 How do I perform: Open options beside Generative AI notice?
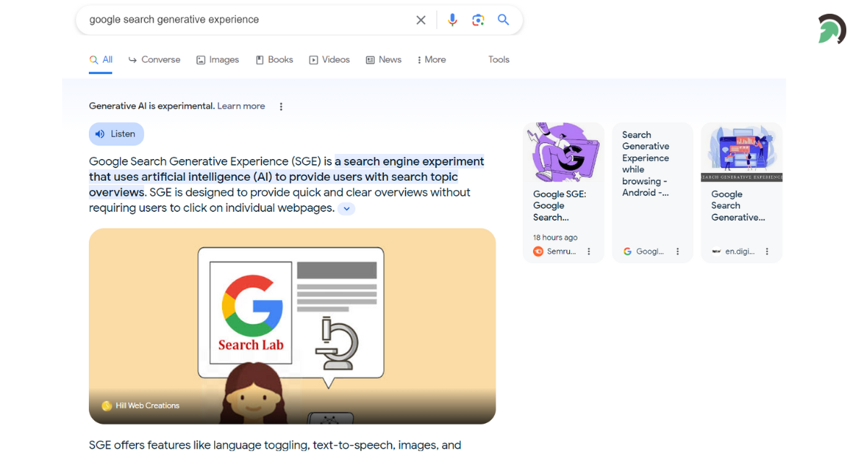281,106
